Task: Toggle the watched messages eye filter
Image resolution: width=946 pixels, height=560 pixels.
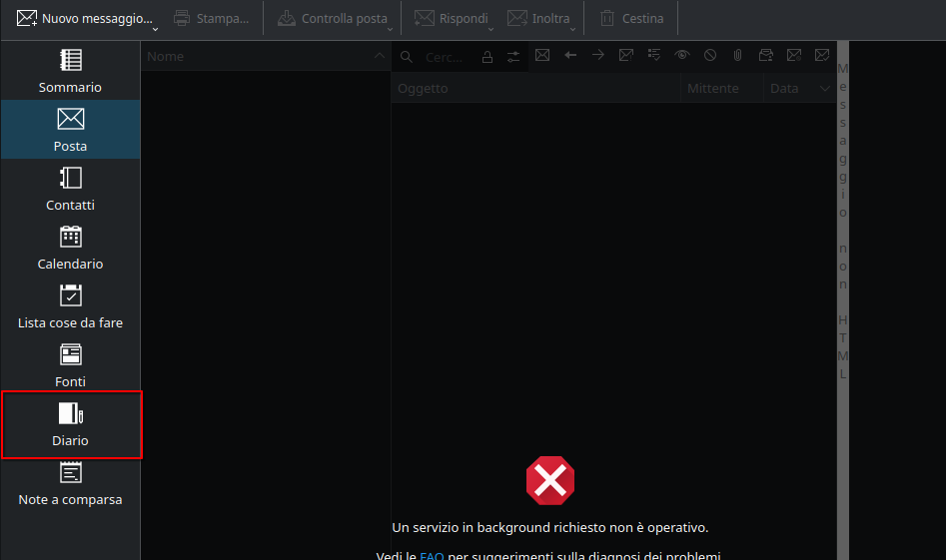Action: point(681,56)
